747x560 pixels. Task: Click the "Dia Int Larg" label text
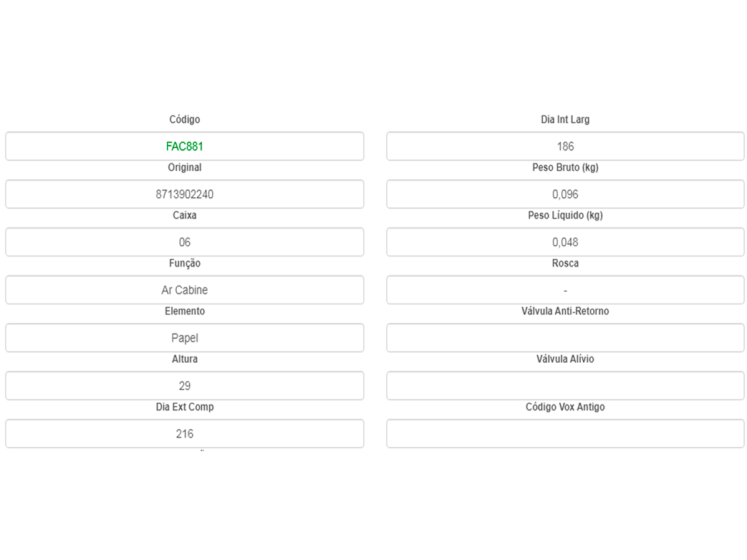click(565, 119)
